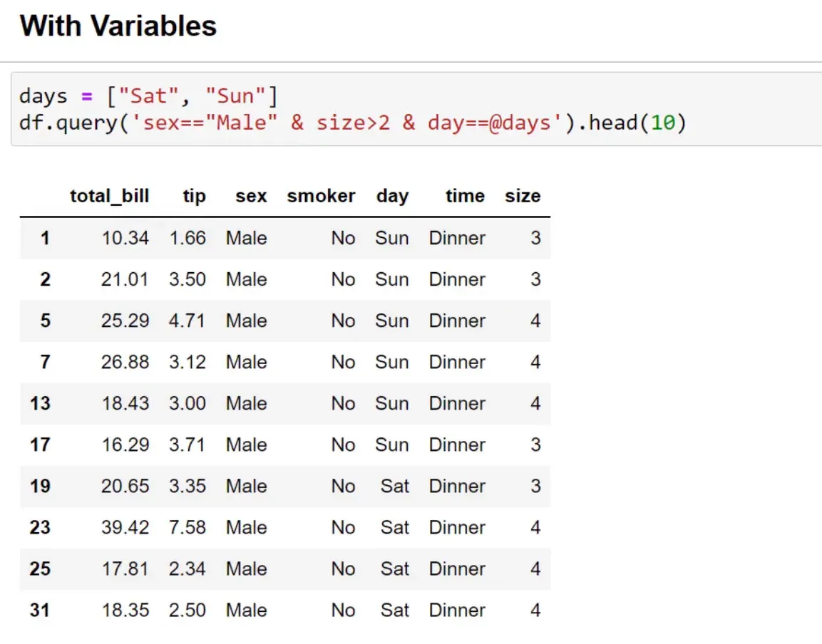Click the head(10) call in the code
This screenshot has height=644, width=822.
tap(638, 123)
